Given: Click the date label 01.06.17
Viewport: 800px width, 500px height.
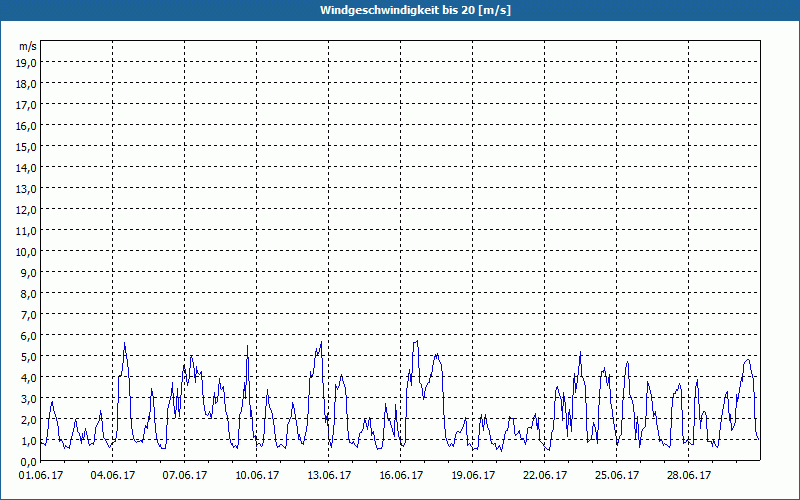Looking at the screenshot, I should point(41,476).
